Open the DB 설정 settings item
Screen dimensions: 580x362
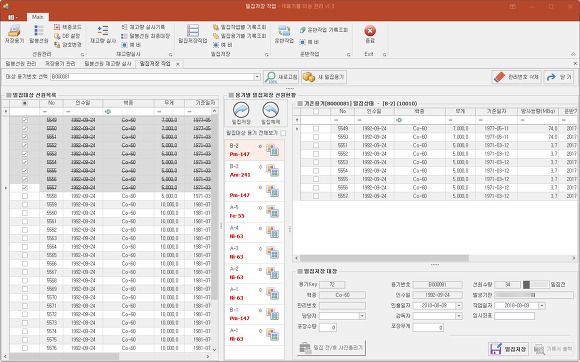[67, 36]
